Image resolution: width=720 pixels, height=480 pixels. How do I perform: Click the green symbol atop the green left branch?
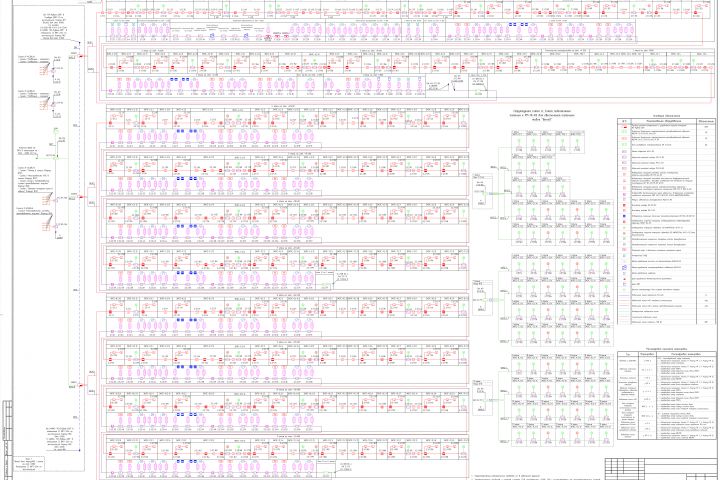56,130
